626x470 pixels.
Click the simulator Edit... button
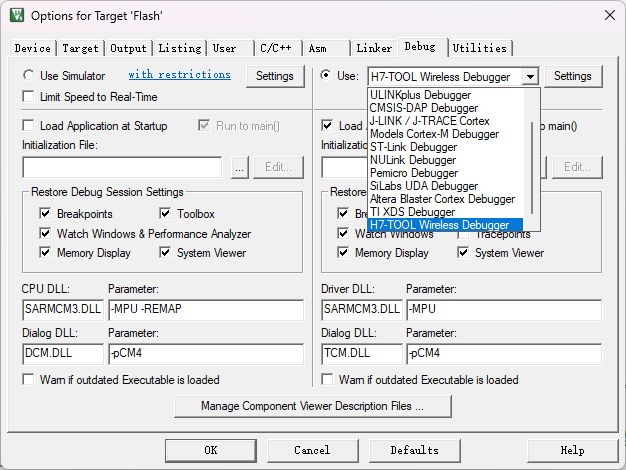278,167
